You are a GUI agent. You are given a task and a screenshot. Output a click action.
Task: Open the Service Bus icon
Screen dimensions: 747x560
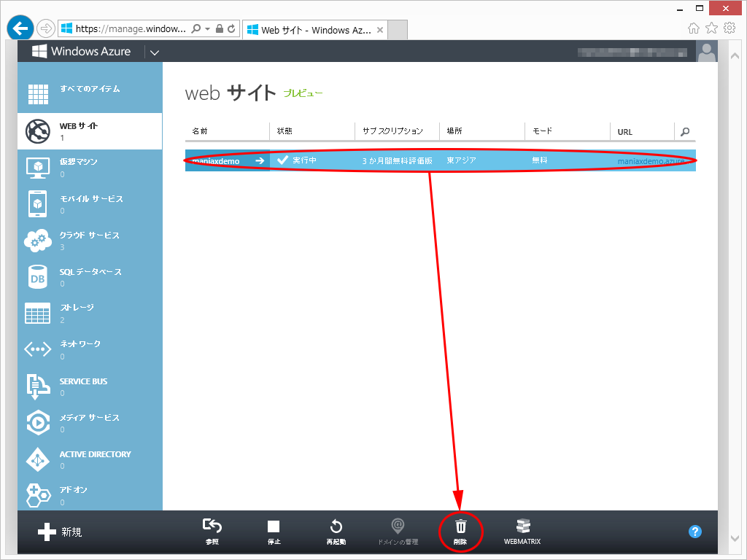point(38,386)
